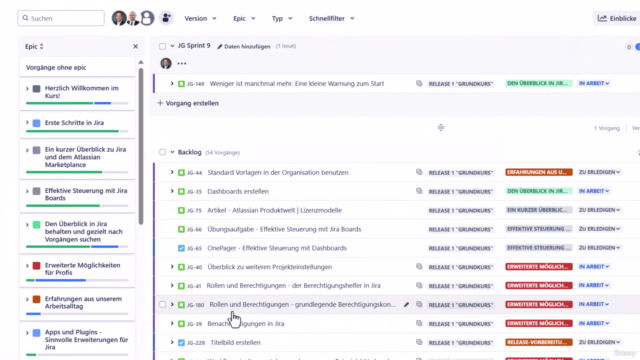The height and width of the screenshot is (360, 640).
Task: Open issue OnePager - Effektive Steuerung mit Dashboards
Action: click(x=277, y=248)
